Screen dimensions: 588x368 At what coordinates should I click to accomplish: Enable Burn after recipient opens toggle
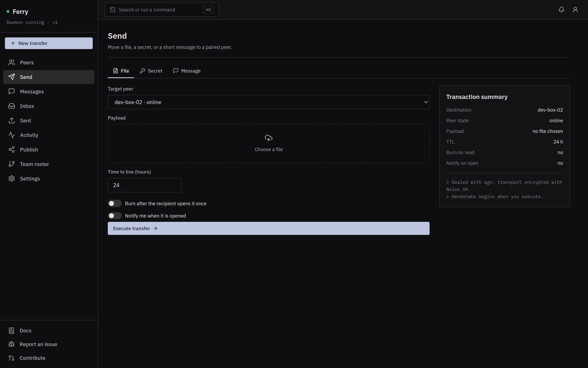pyautogui.click(x=115, y=203)
